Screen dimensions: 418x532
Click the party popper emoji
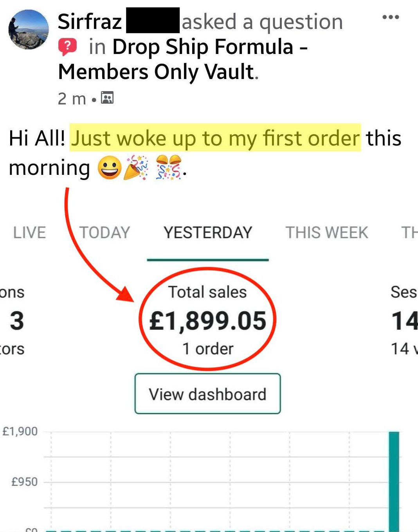[x=136, y=167]
